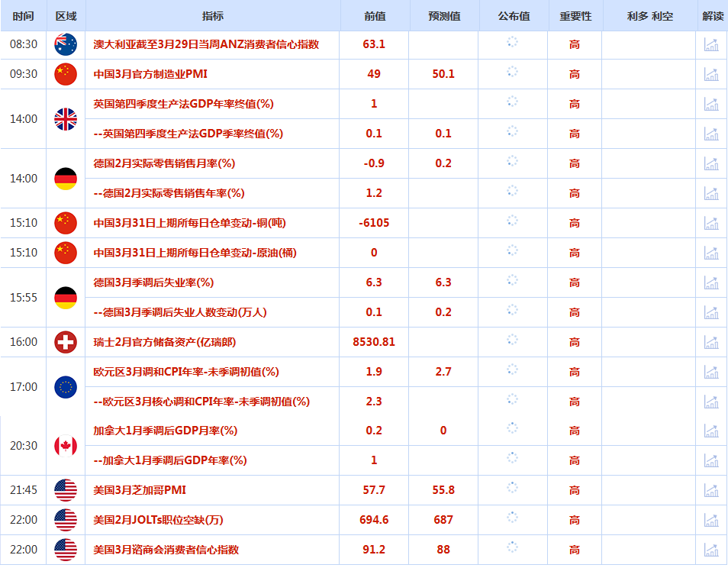
Task: Open 加拿大1月季调后GDP月率 indicator
Action: pyautogui.click(x=166, y=431)
